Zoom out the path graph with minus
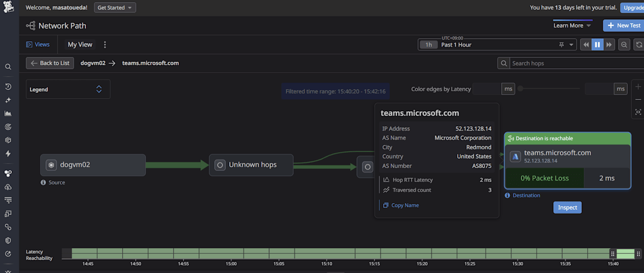 click(638, 99)
